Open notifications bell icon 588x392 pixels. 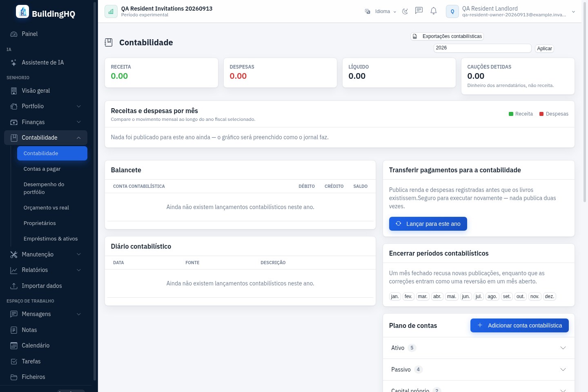(434, 11)
